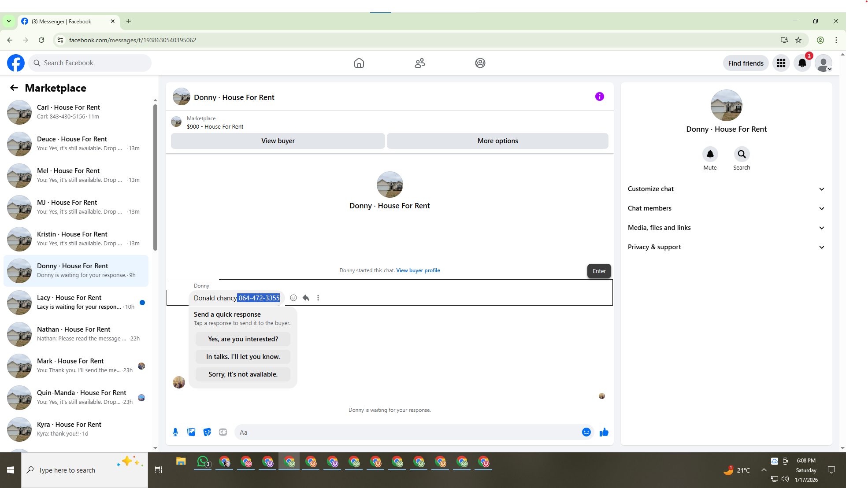Open the GIF picker
The width and height of the screenshot is (868, 488).
coord(223,432)
